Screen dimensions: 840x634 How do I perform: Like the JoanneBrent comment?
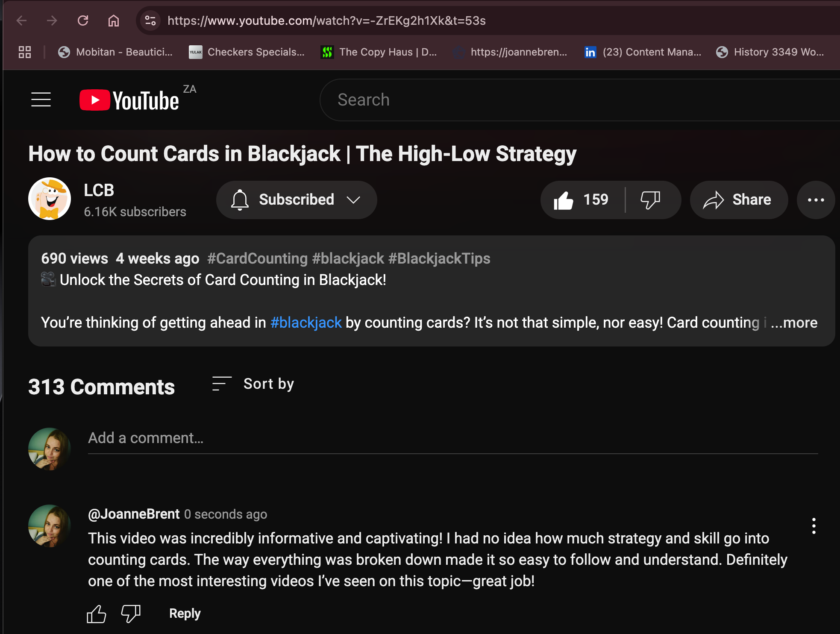(97, 614)
